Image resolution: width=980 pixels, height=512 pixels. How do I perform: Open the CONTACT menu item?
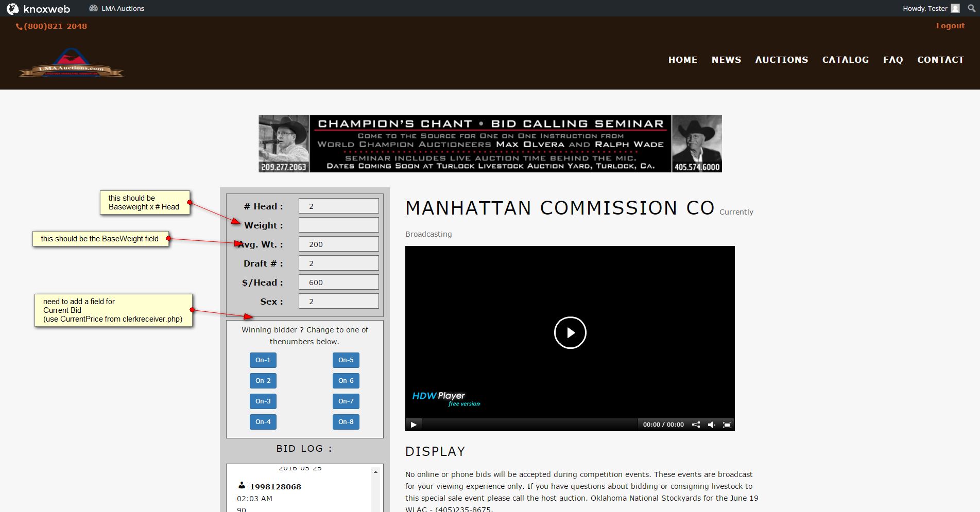(940, 60)
